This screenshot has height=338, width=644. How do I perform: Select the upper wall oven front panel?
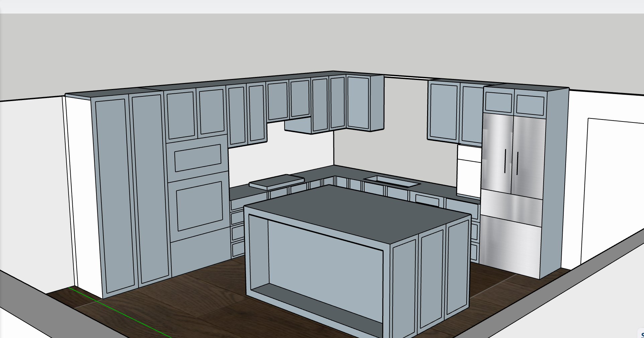tap(198, 157)
